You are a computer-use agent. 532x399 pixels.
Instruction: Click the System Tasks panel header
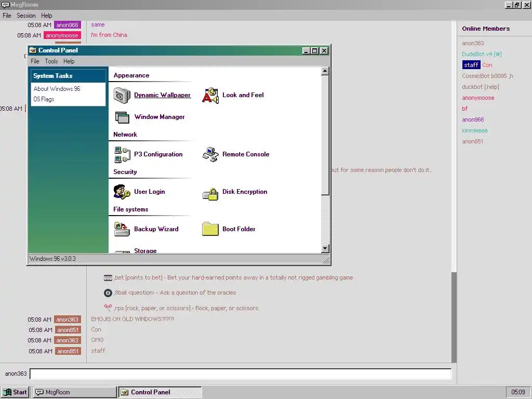pyautogui.click(x=68, y=76)
